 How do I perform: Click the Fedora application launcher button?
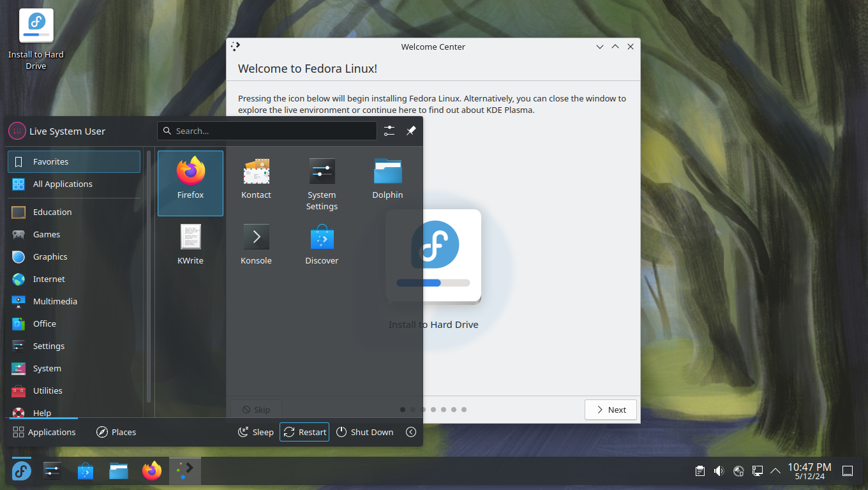21,471
